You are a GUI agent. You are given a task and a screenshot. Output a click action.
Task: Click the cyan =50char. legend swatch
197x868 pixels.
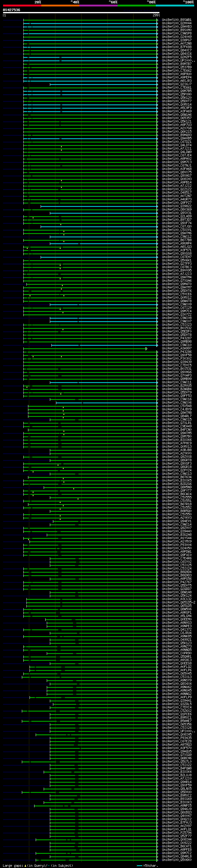[139, 865]
